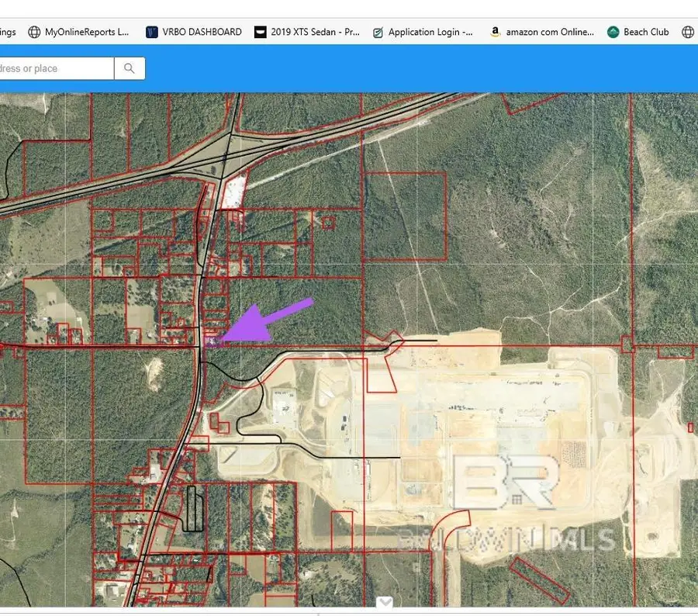Open the MyOnlineReports bookmark
Image resolution: width=698 pixels, height=616 pixels.
pyautogui.click(x=87, y=32)
